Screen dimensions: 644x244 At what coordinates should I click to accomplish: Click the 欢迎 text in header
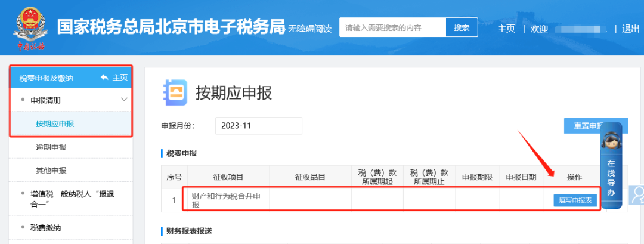coord(539,29)
